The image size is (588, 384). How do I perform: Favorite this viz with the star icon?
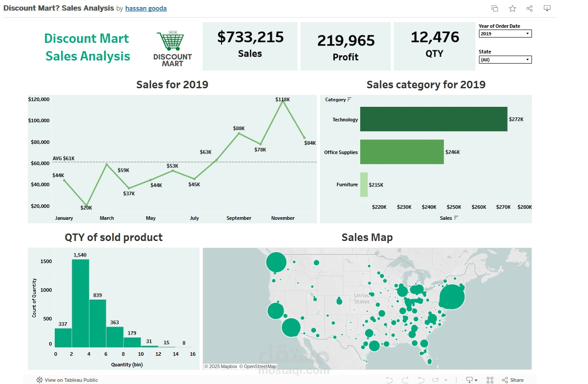(x=512, y=8)
